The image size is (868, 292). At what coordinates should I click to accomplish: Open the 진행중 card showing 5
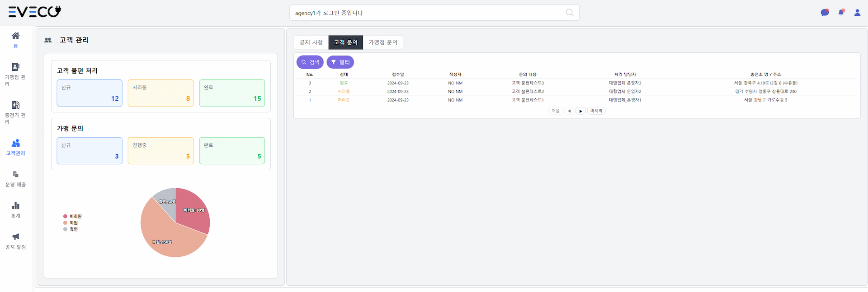coord(161,151)
